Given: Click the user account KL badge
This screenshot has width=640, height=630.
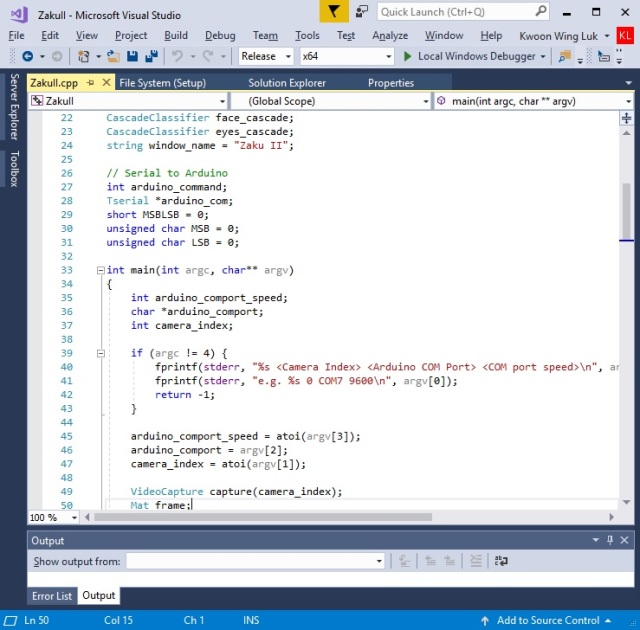Looking at the screenshot, I should [x=625, y=35].
